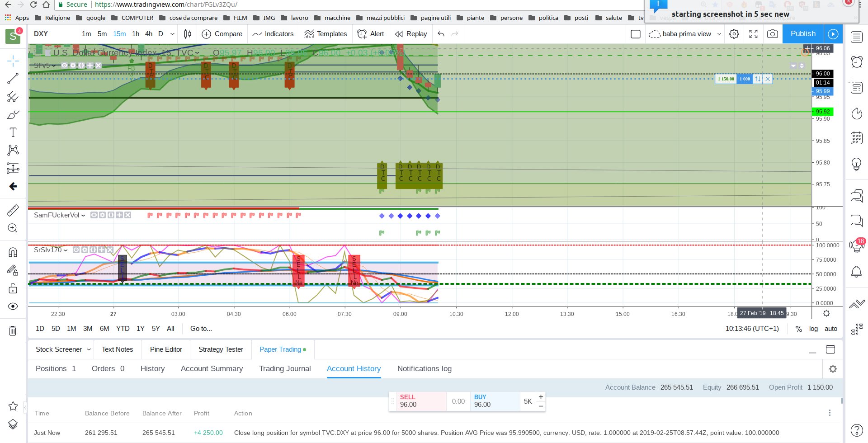Select the 1m timeframe

pos(86,34)
